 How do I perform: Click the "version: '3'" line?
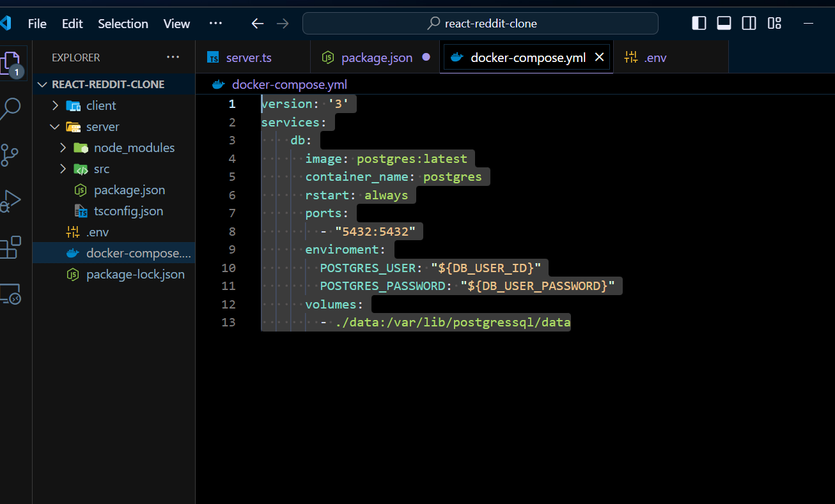(304, 104)
